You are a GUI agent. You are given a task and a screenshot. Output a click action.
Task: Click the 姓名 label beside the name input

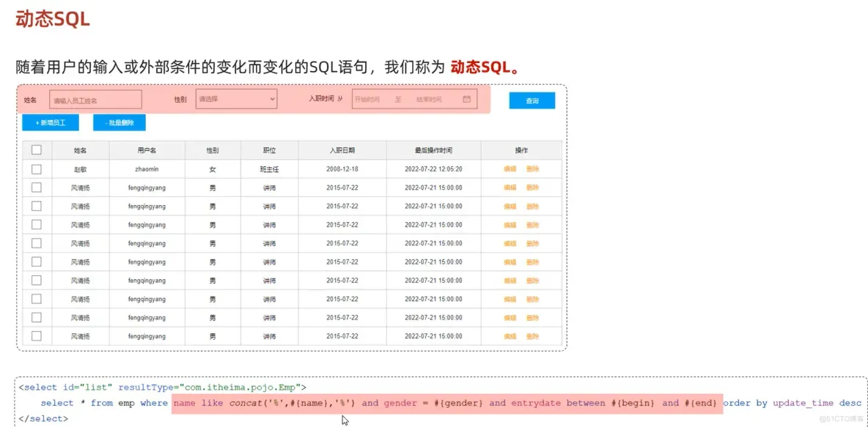pyautogui.click(x=30, y=100)
